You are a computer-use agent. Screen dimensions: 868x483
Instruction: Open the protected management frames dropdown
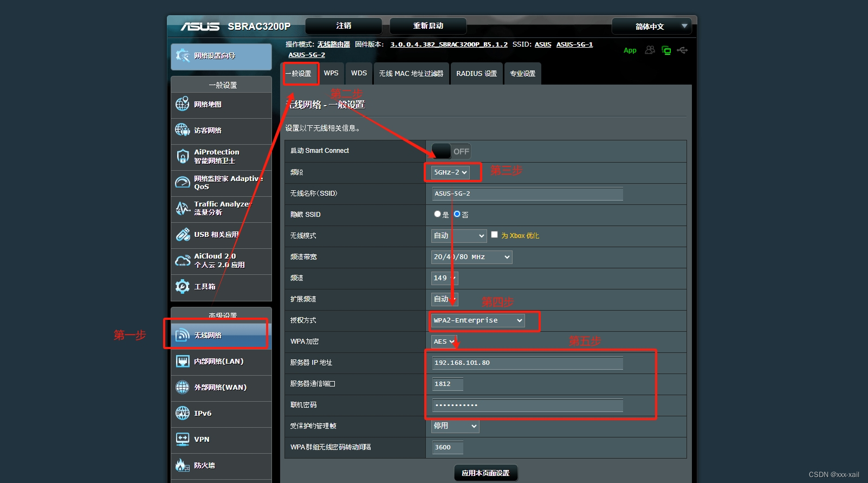point(455,426)
